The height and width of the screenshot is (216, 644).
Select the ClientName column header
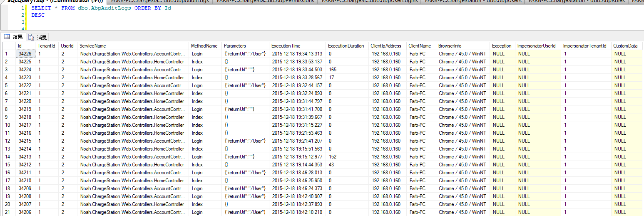421,46
